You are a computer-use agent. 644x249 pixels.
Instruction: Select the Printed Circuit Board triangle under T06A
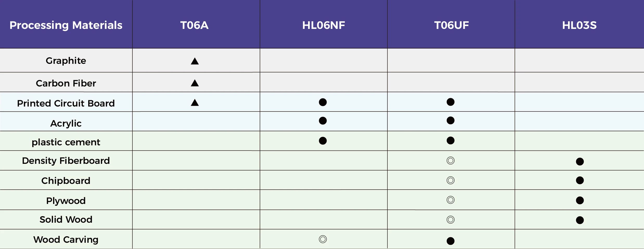click(x=195, y=103)
